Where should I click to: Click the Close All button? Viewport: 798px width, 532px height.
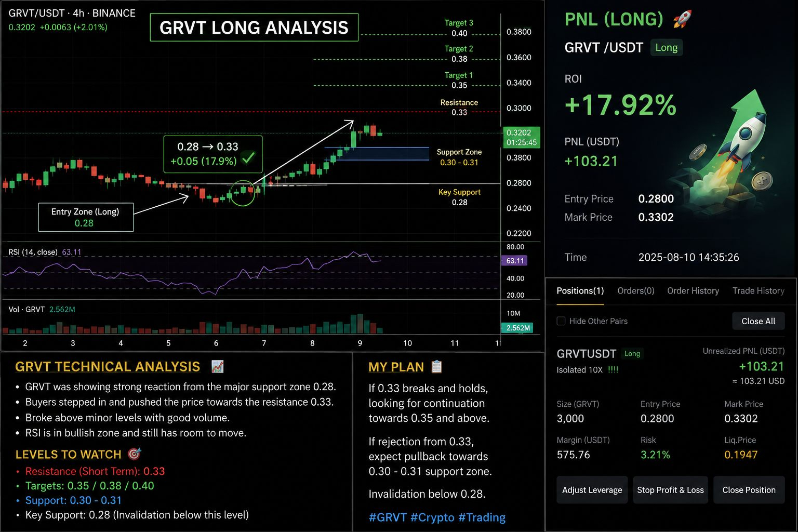pos(759,321)
